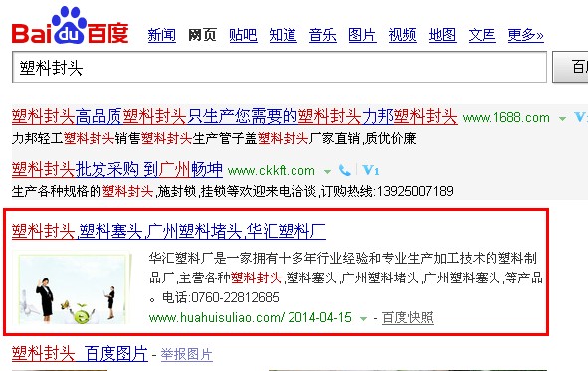
Task: Open the 新闻 tab
Action: pos(161,35)
